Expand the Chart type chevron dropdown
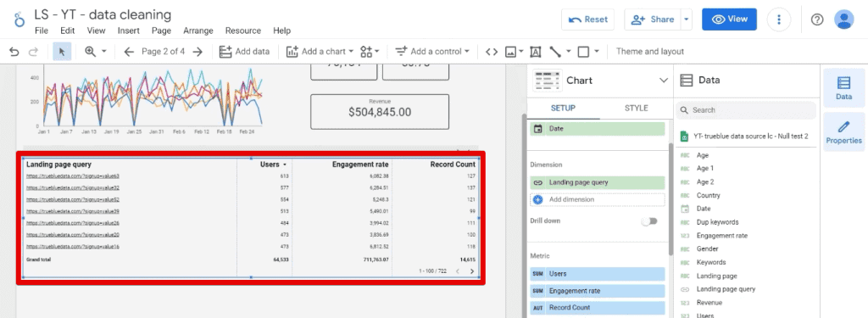Image resolution: width=868 pixels, height=318 pixels. pyautogui.click(x=664, y=81)
